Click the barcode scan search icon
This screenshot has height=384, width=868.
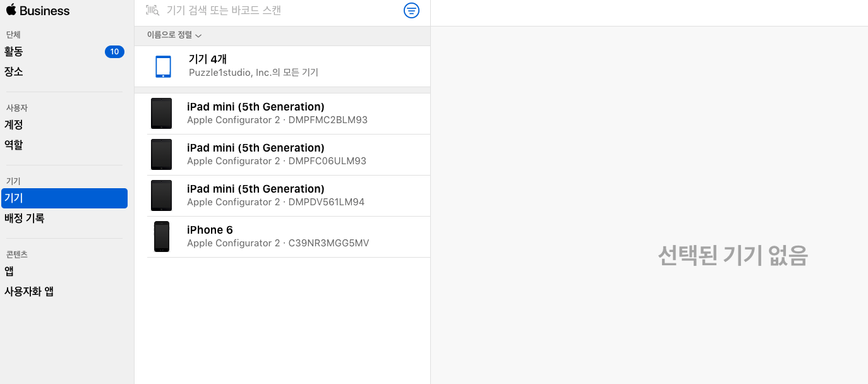(x=152, y=10)
